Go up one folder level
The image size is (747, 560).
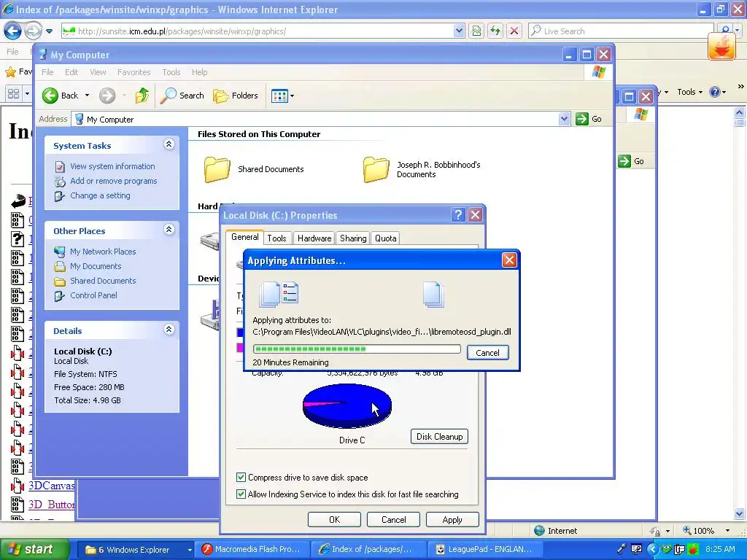point(142,96)
